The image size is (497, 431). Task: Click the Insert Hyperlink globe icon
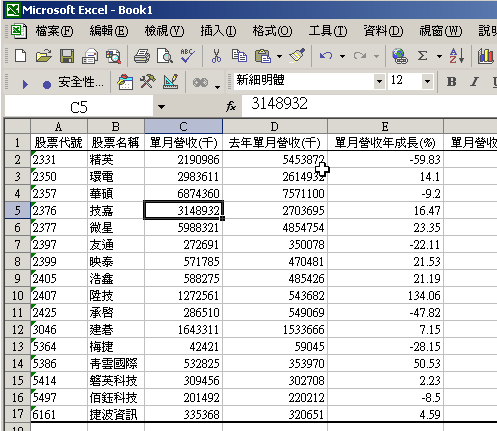[400, 56]
